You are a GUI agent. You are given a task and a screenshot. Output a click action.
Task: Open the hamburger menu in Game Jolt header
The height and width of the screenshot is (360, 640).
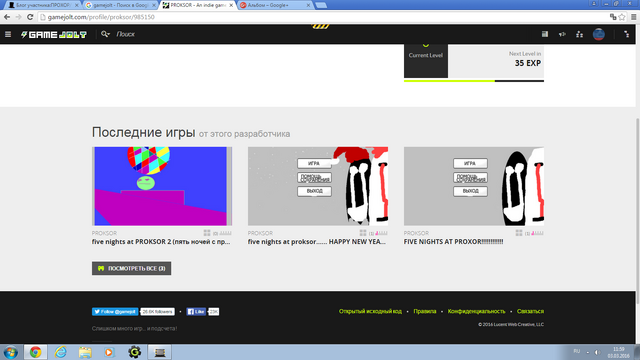[8, 34]
